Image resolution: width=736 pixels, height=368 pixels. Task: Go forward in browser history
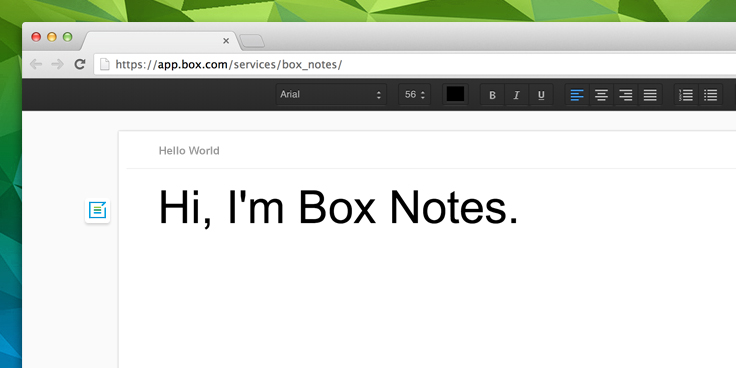[x=57, y=64]
